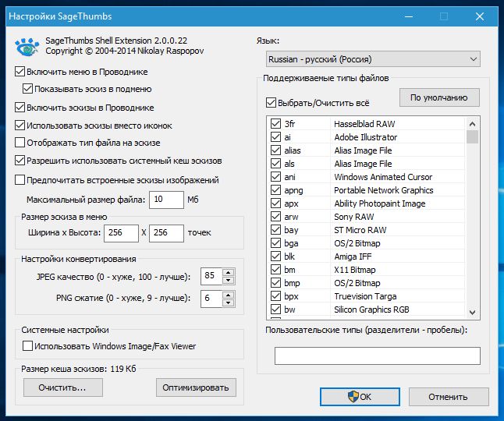Image resolution: width=504 pixels, height=421 pixels.
Task: Open the language dropdown list
Action: click(x=373, y=59)
